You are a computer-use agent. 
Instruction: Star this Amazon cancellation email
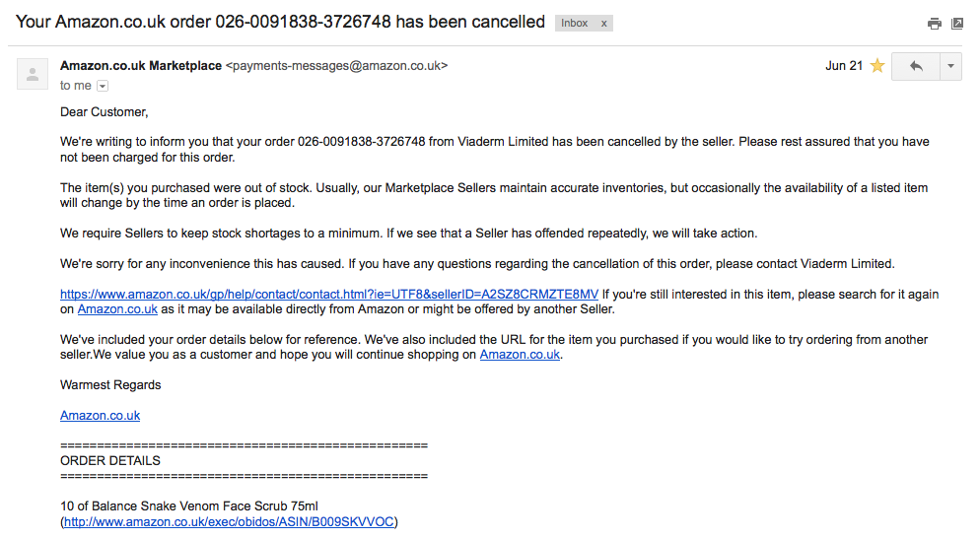point(876,66)
